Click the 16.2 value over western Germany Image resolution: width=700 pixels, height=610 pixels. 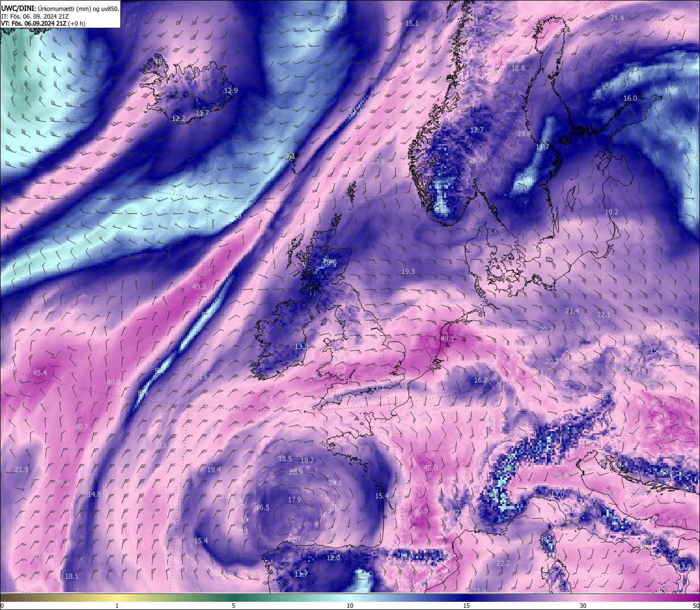[x=481, y=380]
